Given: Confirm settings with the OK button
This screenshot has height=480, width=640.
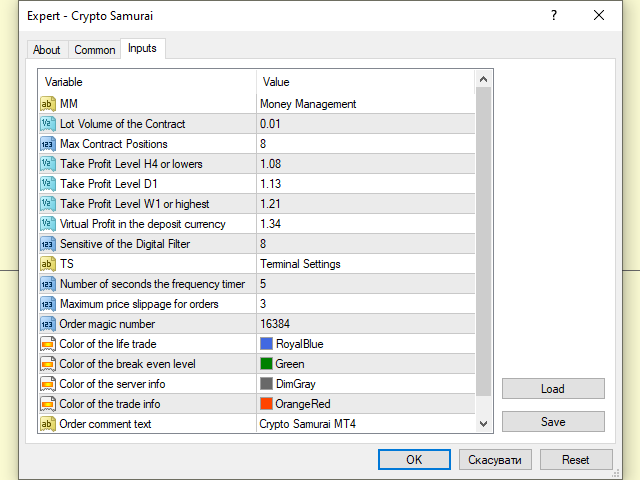Looking at the screenshot, I should [x=414, y=460].
